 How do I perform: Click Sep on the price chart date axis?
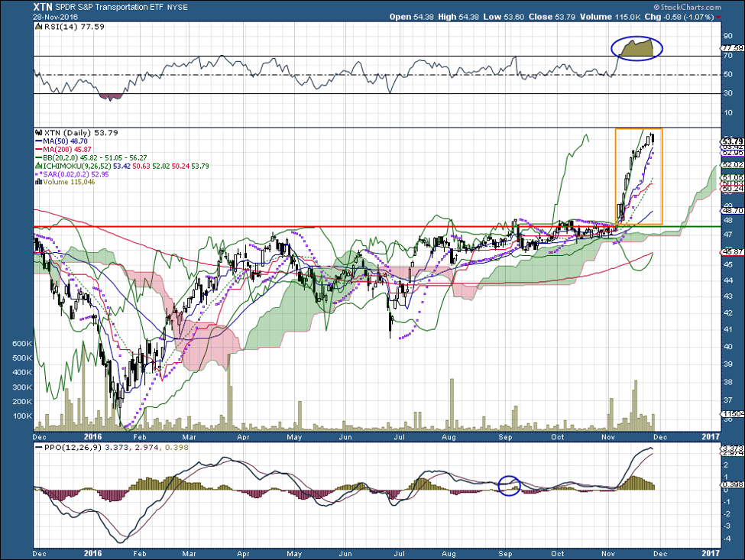(505, 436)
